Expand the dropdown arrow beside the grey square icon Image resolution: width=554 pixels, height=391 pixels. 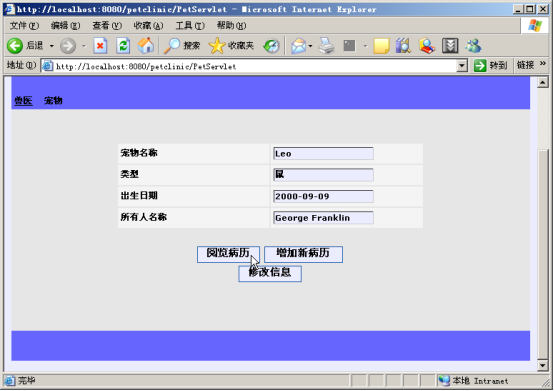(365, 46)
